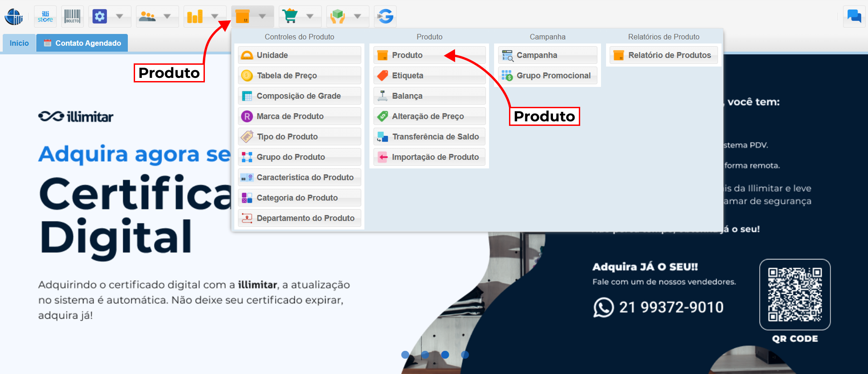This screenshot has height=374, width=868.
Task: Click the blue gear settings icon
Action: click(x=99, y=17)
